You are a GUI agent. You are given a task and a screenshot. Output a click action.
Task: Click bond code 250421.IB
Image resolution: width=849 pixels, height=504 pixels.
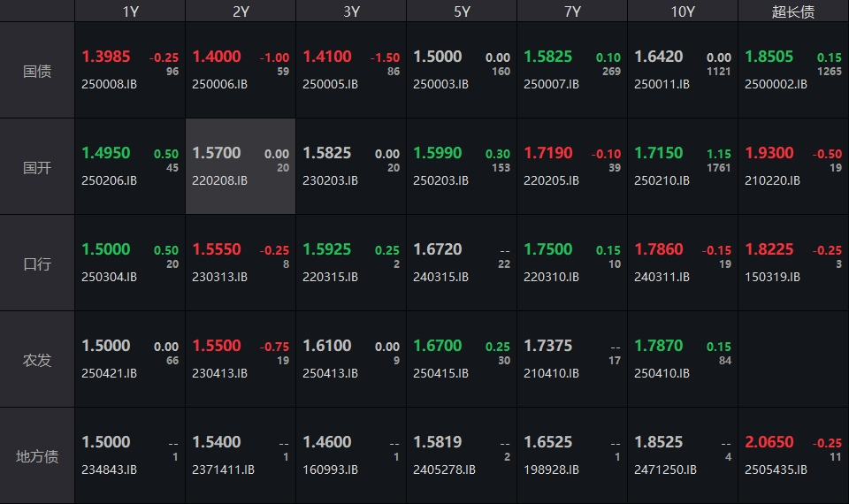click(x=110, y=373)
